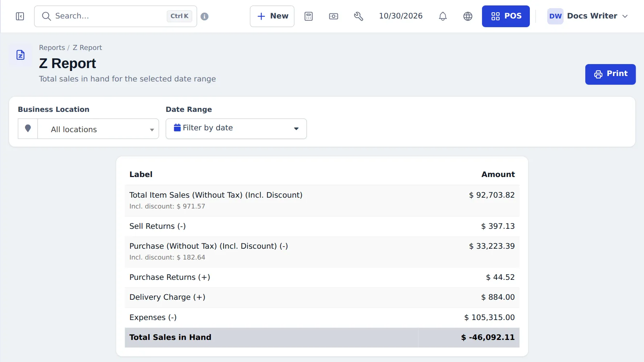Image resolution: width=644 pixels, height=362 pixels.
Task: Click Incl. discount: $ 971.57 text
Action: [x=167, y=206]
